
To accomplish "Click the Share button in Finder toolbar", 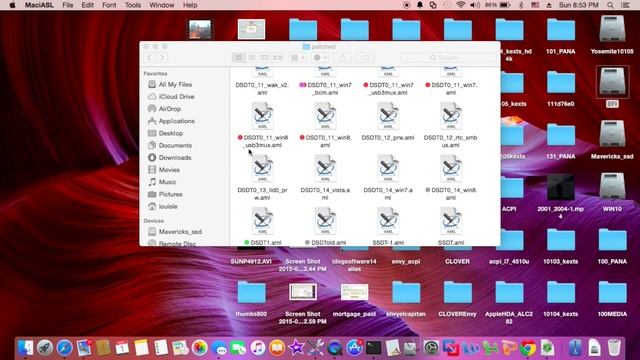I will [x=342, y=58].
